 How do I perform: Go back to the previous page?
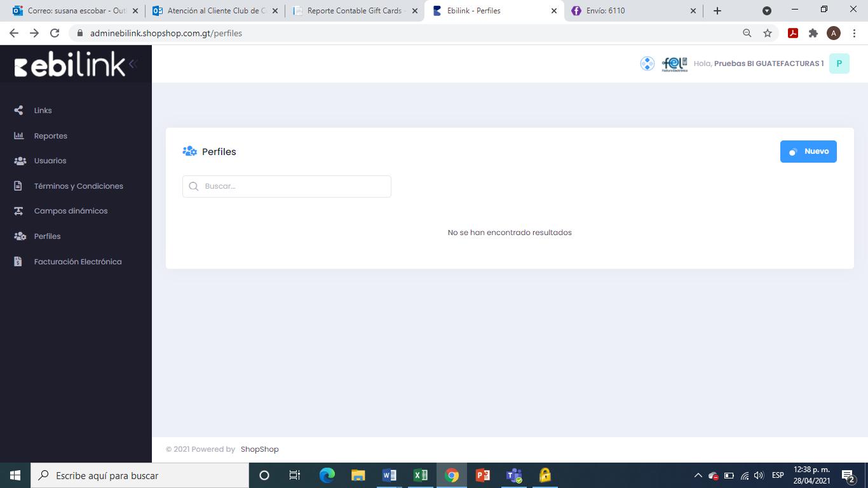[x=14, y=33]
